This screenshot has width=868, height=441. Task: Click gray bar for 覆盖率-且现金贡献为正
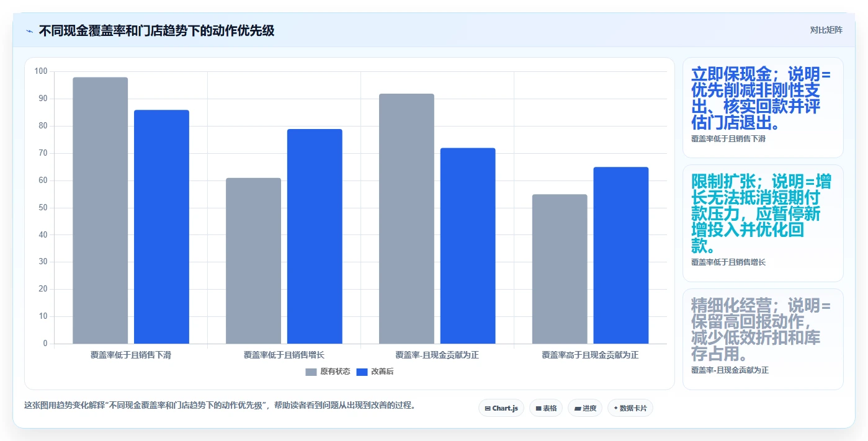(x=406, y=219)
